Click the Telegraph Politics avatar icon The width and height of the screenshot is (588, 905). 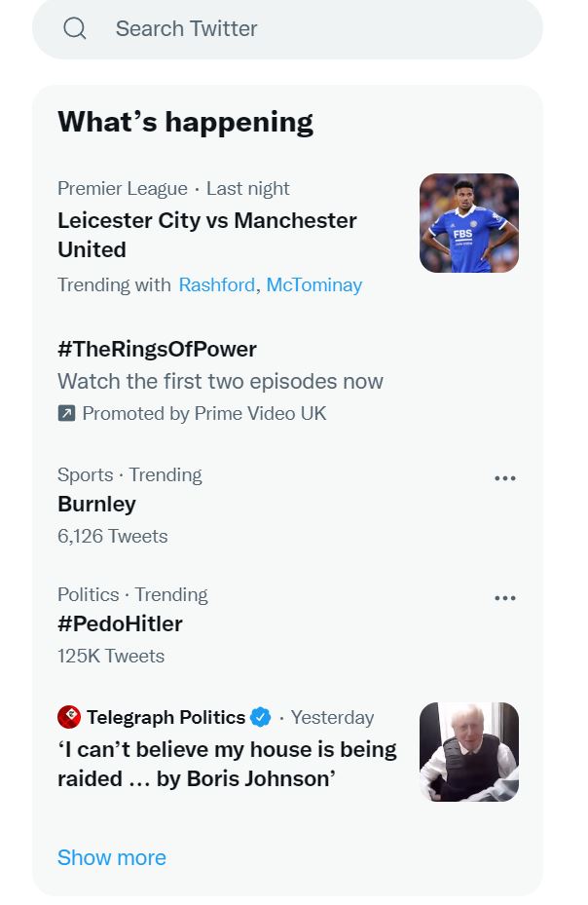[x=69, y=718]
